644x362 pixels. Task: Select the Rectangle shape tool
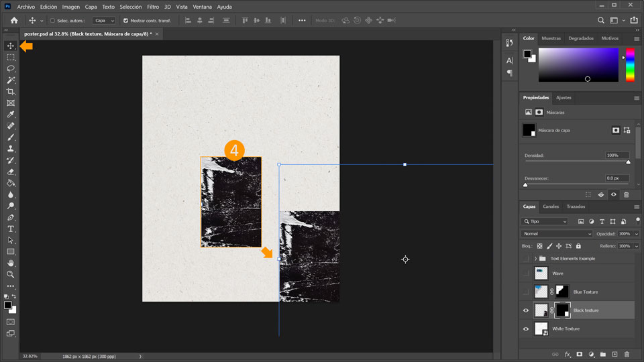(x=11, y=251)
